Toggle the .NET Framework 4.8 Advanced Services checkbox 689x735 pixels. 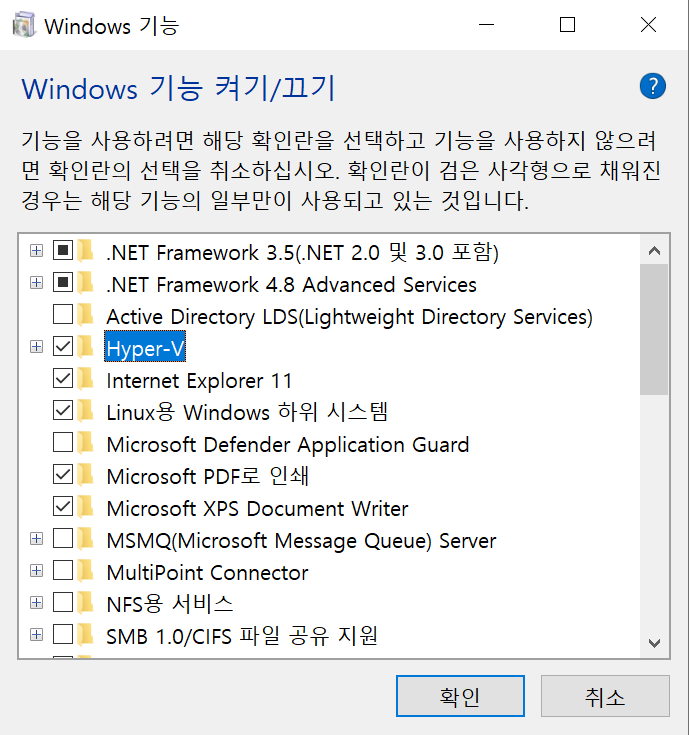tap(63, 282)
